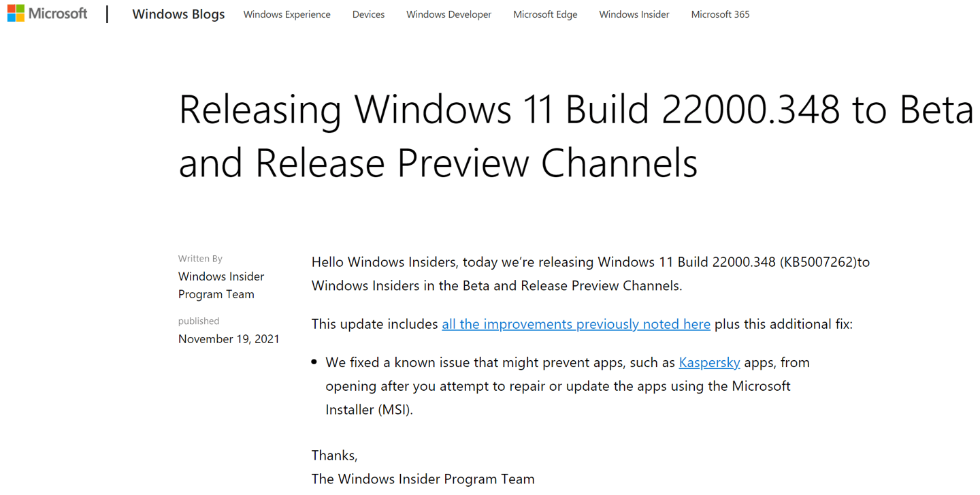The height and width of the screenshot is (495, 980).
Task: Navigate to Windows Experience
Action: 287,14
